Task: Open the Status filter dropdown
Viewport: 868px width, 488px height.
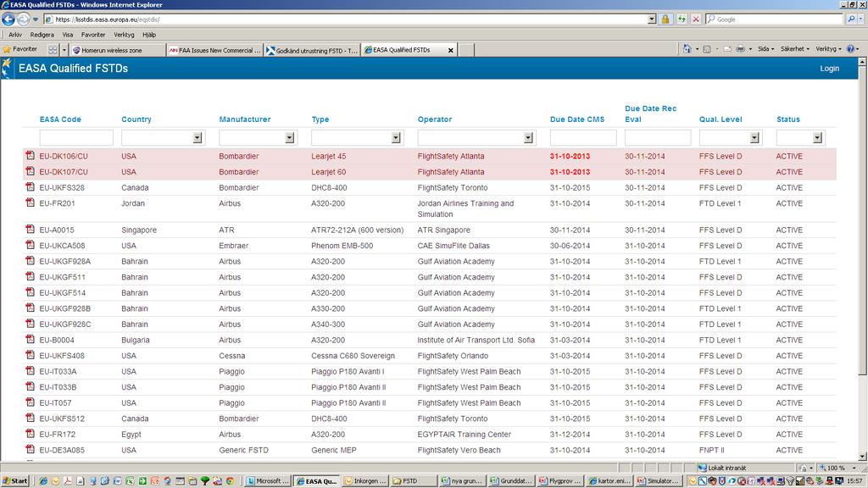Action: click(x=818, y=138)
